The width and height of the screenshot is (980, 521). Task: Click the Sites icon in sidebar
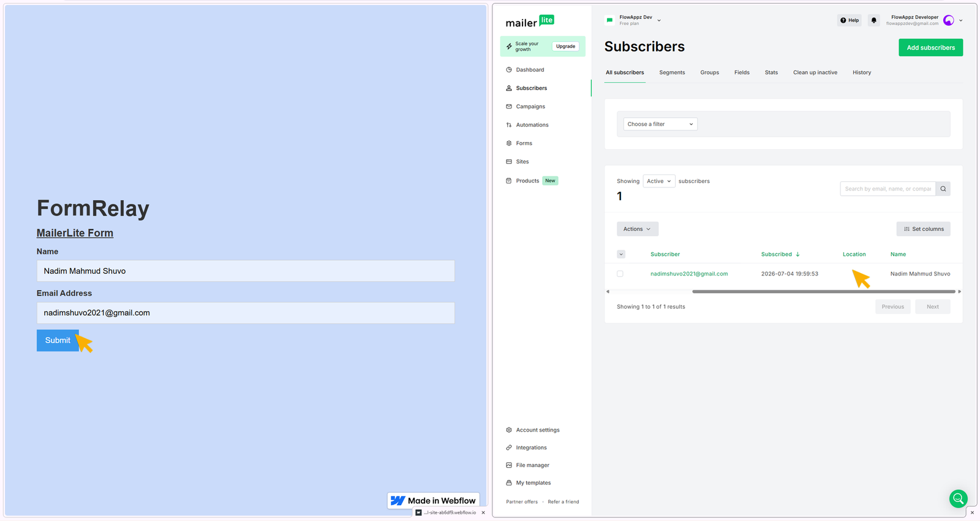point(509,162)
